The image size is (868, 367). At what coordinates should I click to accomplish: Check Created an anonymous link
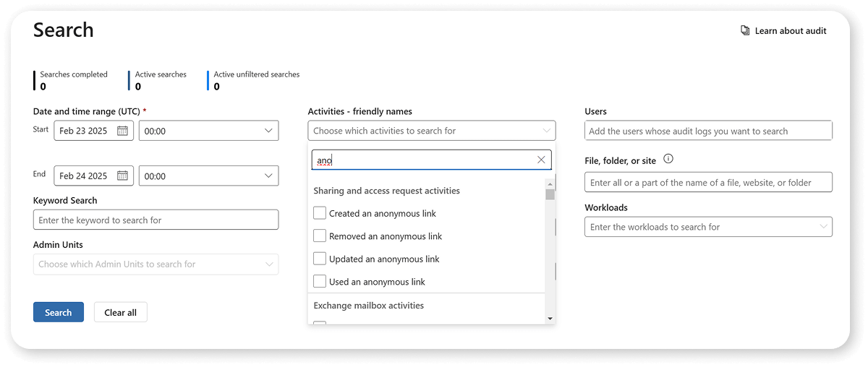[x=320, y=213]
